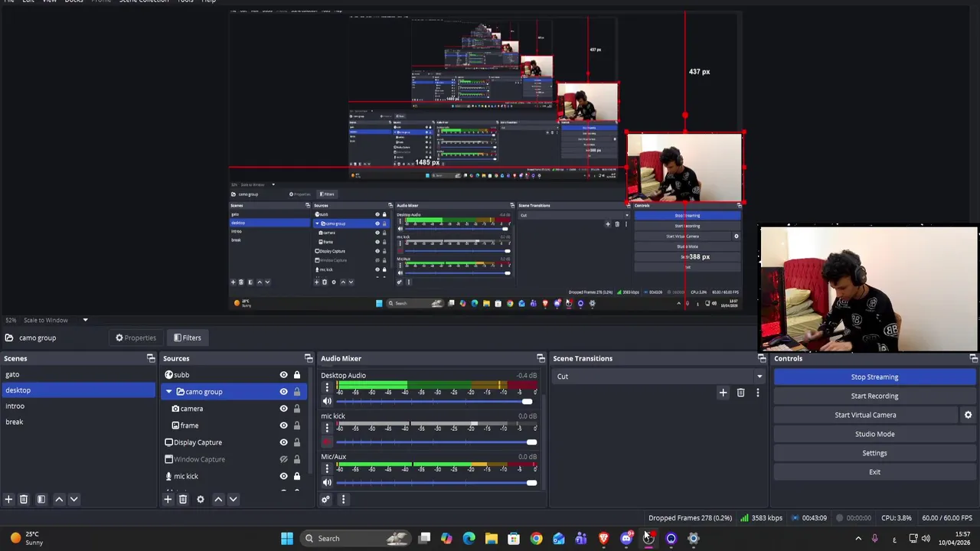The image size is (980, 551).
Task: Unmute the mic kick audio channel
Action: tap(327, 442)
